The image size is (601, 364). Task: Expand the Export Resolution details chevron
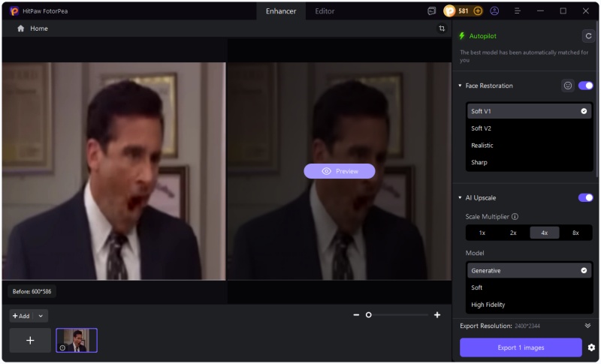point(587,326)
